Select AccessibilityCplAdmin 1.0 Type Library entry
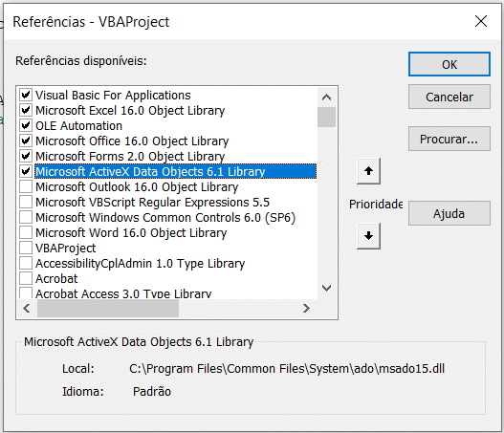 (x=141, y=264)
